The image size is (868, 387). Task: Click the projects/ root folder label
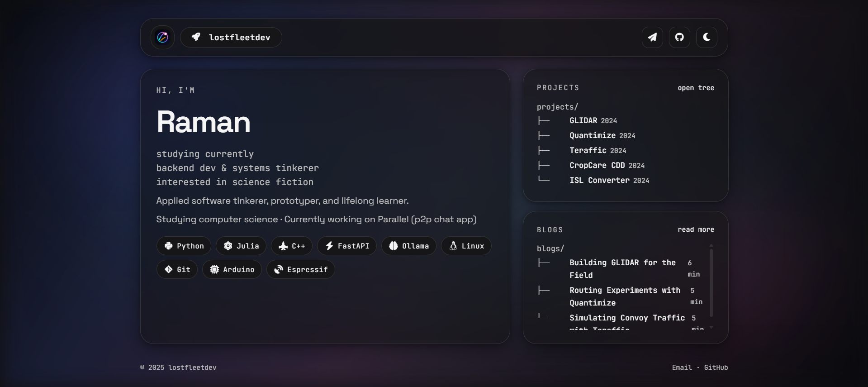[x=557, y=107]
